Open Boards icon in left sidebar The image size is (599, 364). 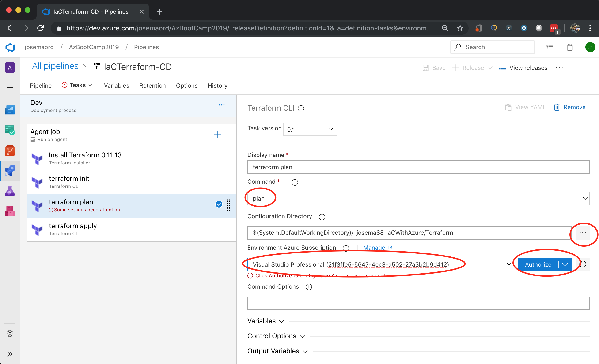click(10, 130)
